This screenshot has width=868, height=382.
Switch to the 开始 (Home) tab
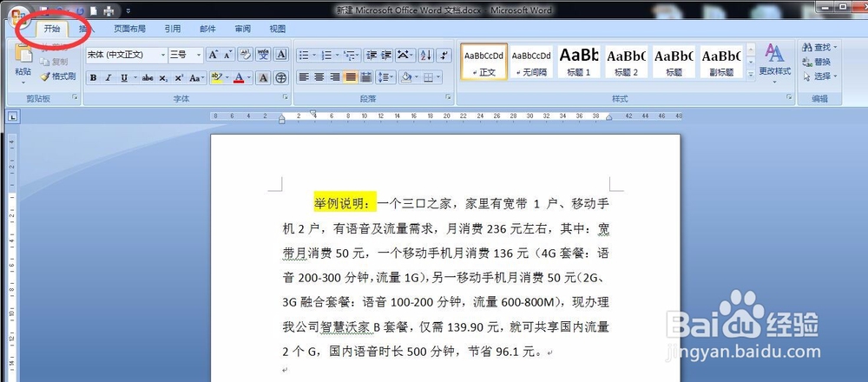(51, 29)
